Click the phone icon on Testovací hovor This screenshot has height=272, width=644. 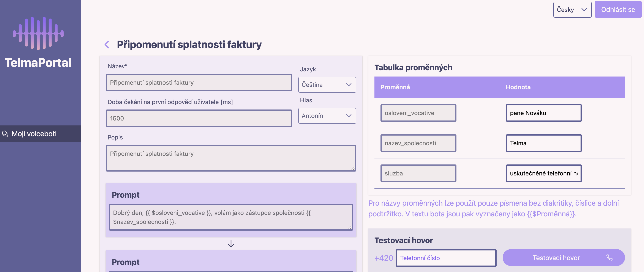[609, 258]
